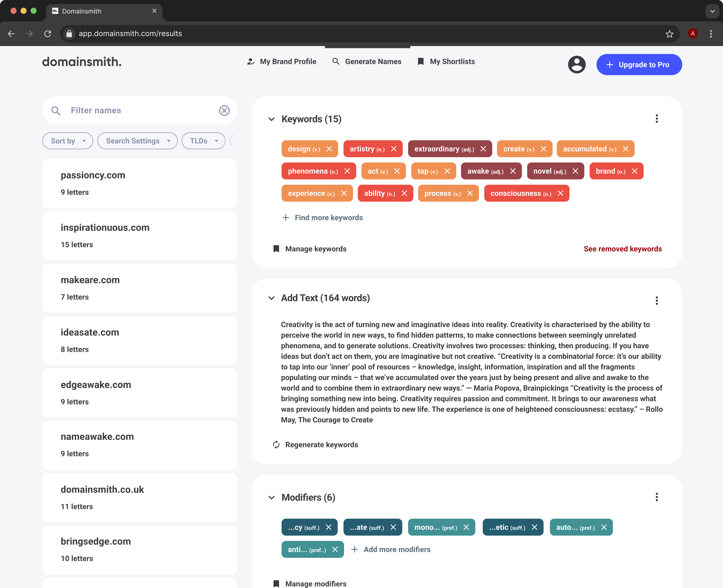Delete the phenomena keyword
Viewport: 723px width, 588px height.
[x=347, y=171]
